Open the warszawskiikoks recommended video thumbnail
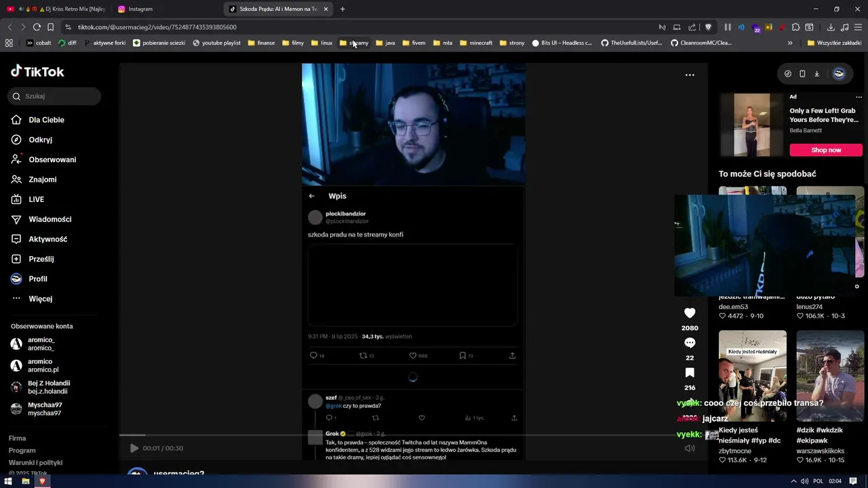 tap(830, 375)
